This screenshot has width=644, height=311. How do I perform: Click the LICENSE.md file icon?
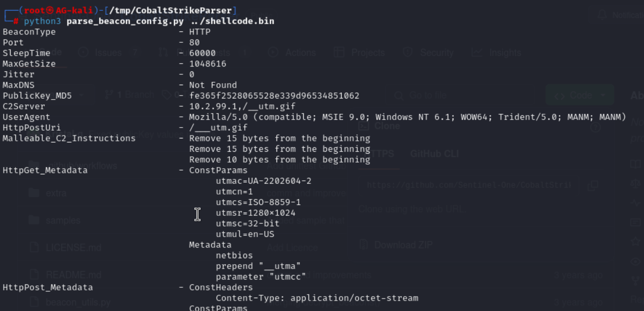pyautogui.click(x=34, y=247)
